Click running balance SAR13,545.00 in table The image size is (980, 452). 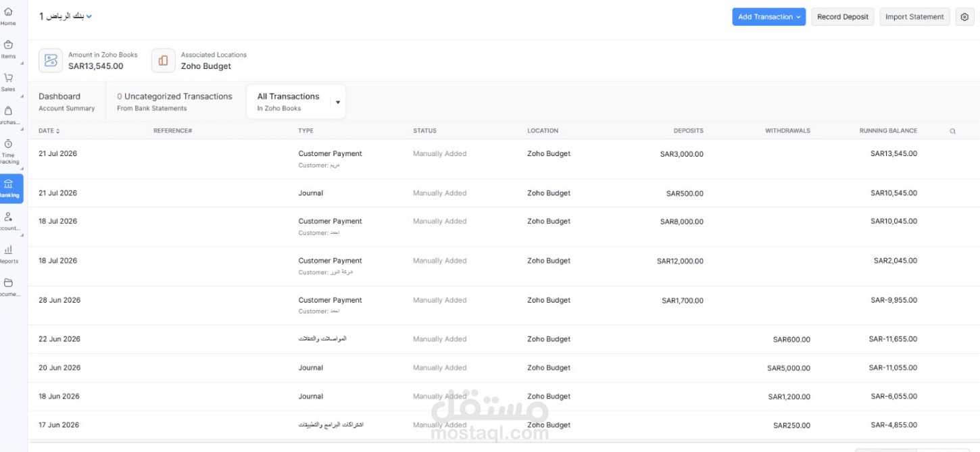(893, 153)
